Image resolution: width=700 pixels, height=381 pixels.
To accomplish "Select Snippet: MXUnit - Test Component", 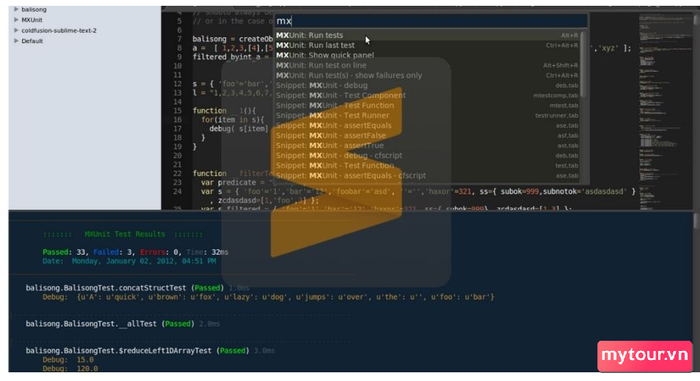I will tap(427, 95).
